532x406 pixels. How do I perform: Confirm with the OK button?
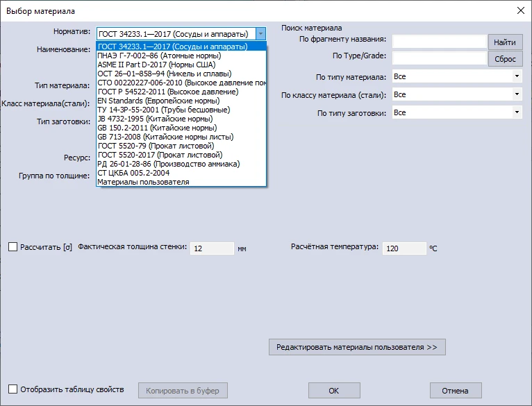pyautogui.click(x=334, y=391)
